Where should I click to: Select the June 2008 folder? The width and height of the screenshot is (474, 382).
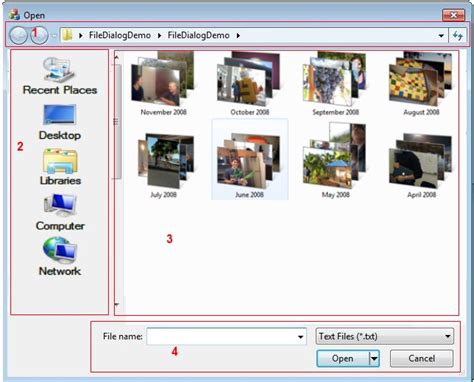(x=250, y=159)
